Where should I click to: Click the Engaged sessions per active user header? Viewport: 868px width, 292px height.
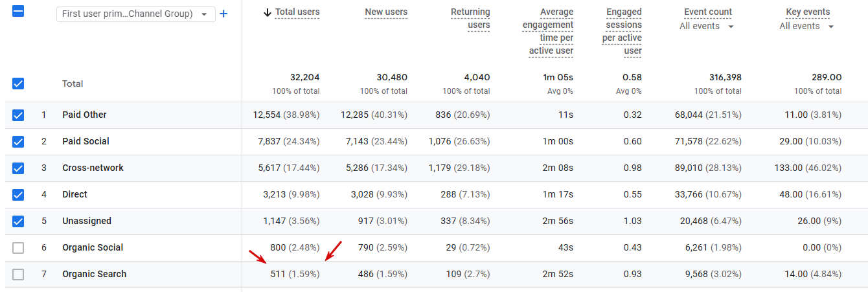623,31
